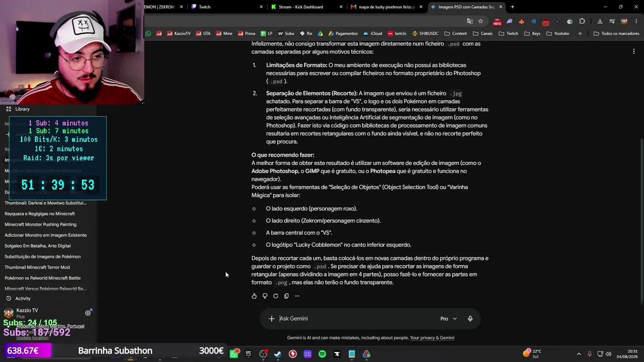Switch to Stream - Kick Dashboard tab
This screenshot has height=362, width=644.
(x=307, y=7)
